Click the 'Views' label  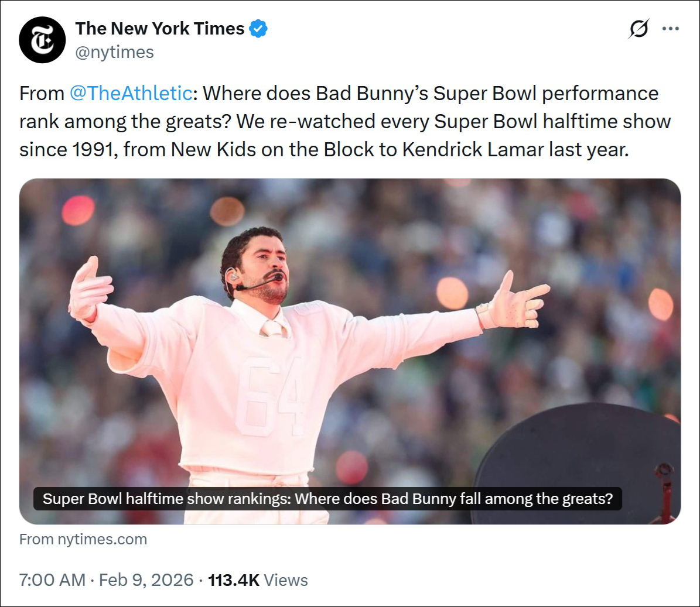[x=286, y=580]
